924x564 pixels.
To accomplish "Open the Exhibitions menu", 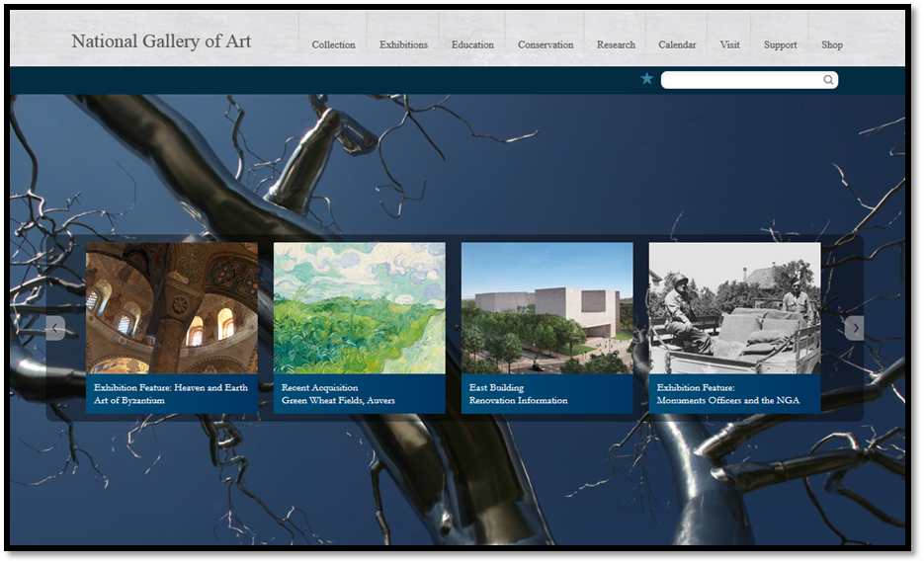I will pos(403,44).
